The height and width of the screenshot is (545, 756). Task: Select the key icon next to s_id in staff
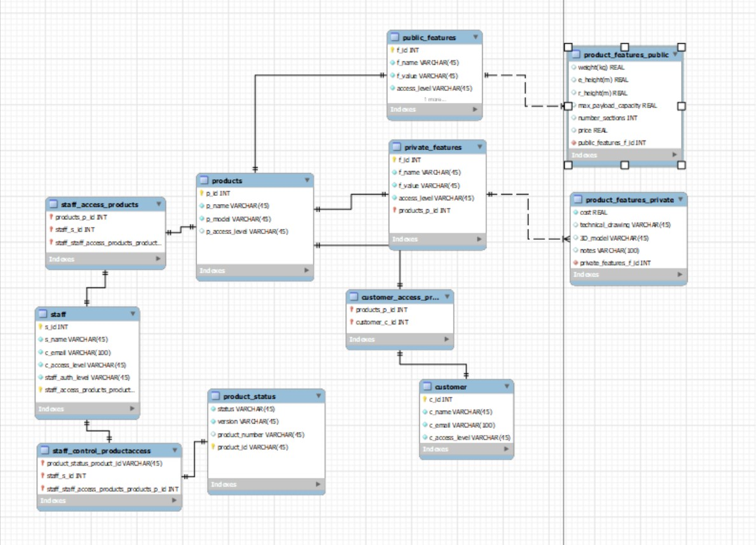click(41, 327)
